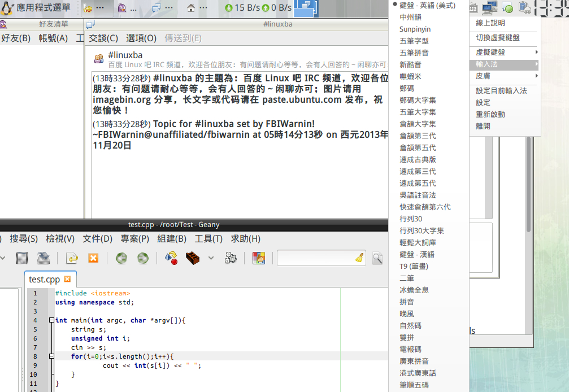Open 搜尋(S) menu in Geany
The width and height of the screenshot is (569, 392).
tap(24, 238)
